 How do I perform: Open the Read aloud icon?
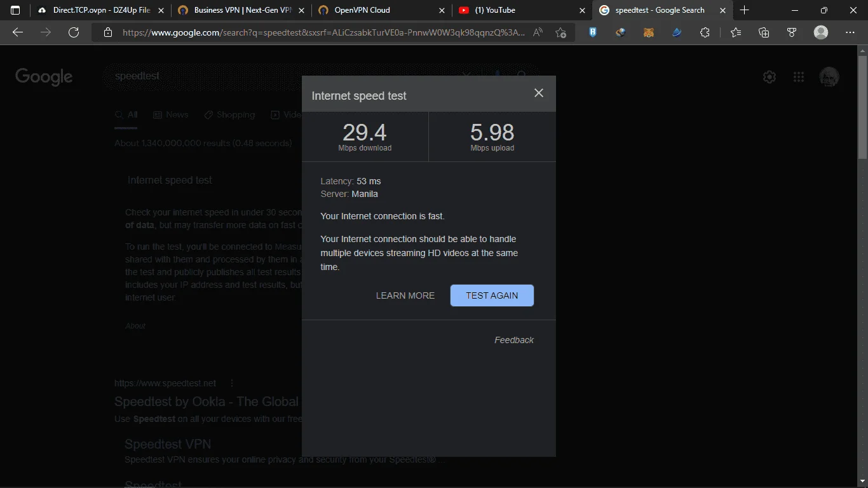(538, 32)
